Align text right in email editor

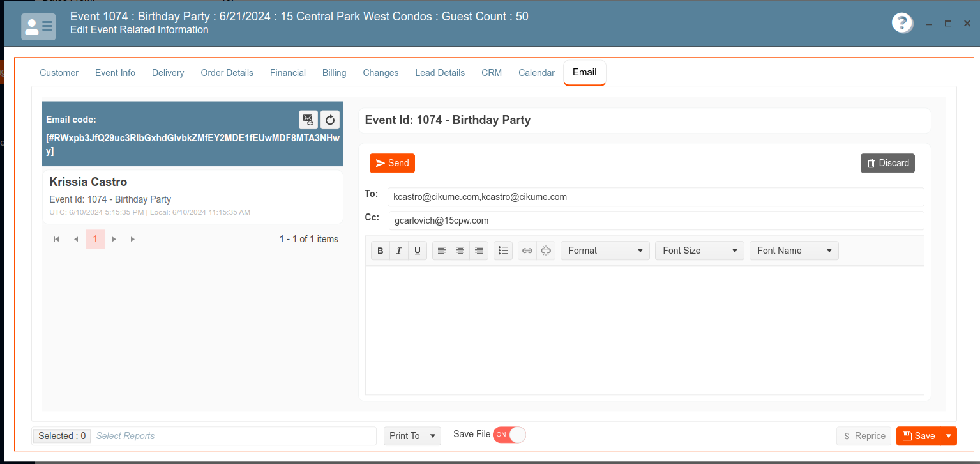[479, 251]
